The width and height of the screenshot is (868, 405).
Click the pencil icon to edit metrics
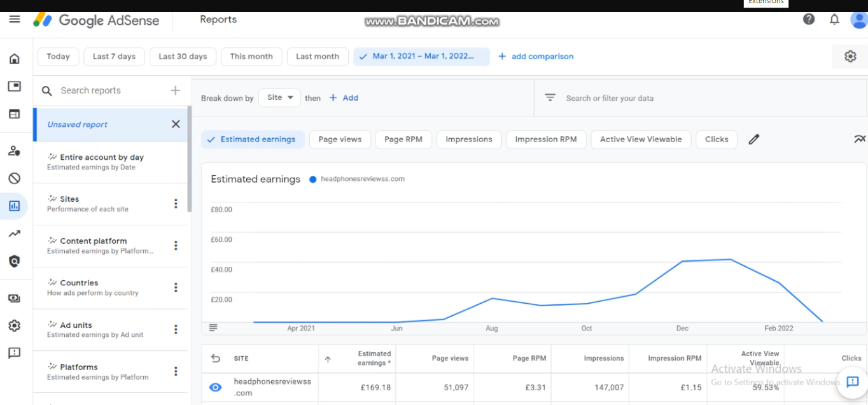(x=754, y=139)
